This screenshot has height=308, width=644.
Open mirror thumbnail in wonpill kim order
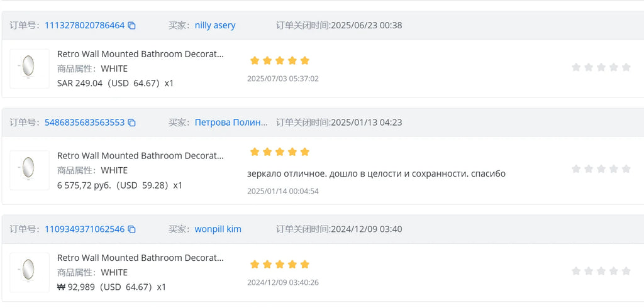[x=30, y=272]
